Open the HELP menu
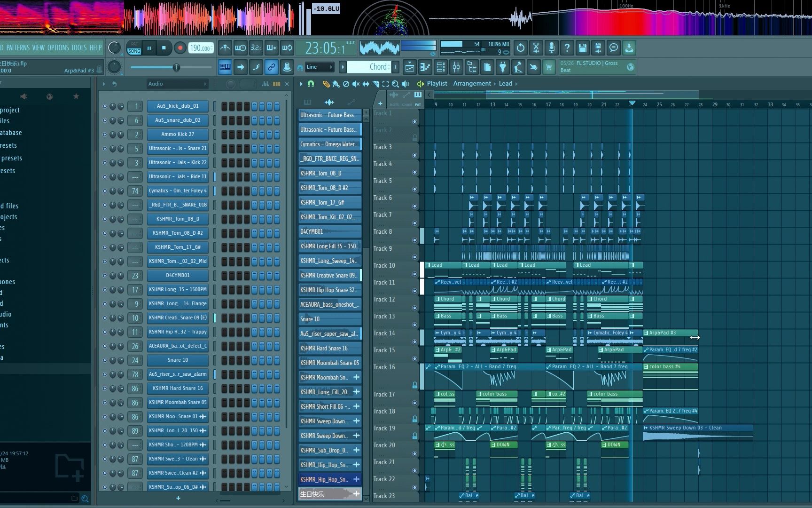Screen dimensions: 812x508 coord(95,48)
